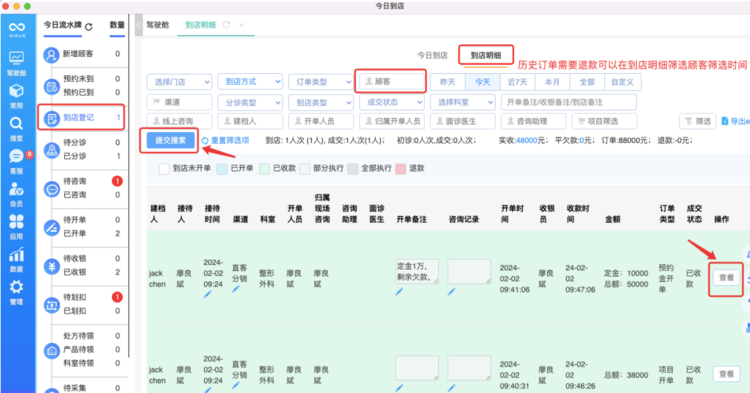Image resolution: width=750 pixels, height=393 pixels.
Task: Open the 选择门店 dropdown
Action: (x=179, y=82)
